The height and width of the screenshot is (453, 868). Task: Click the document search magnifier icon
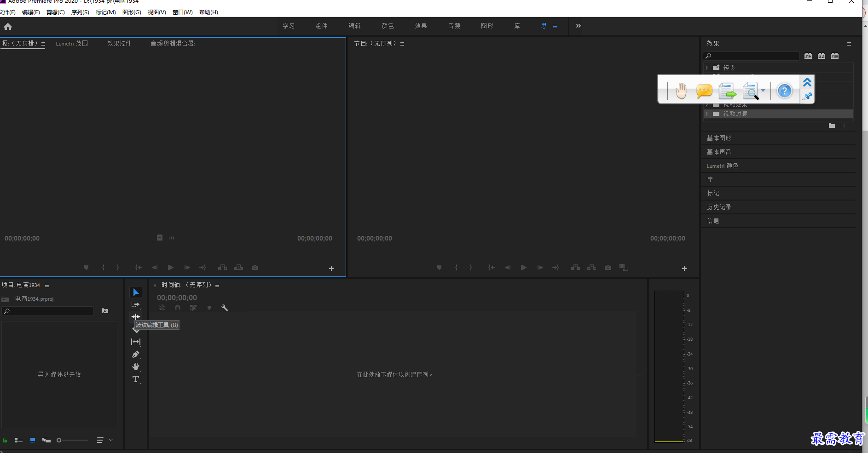[x=751, y=91]
